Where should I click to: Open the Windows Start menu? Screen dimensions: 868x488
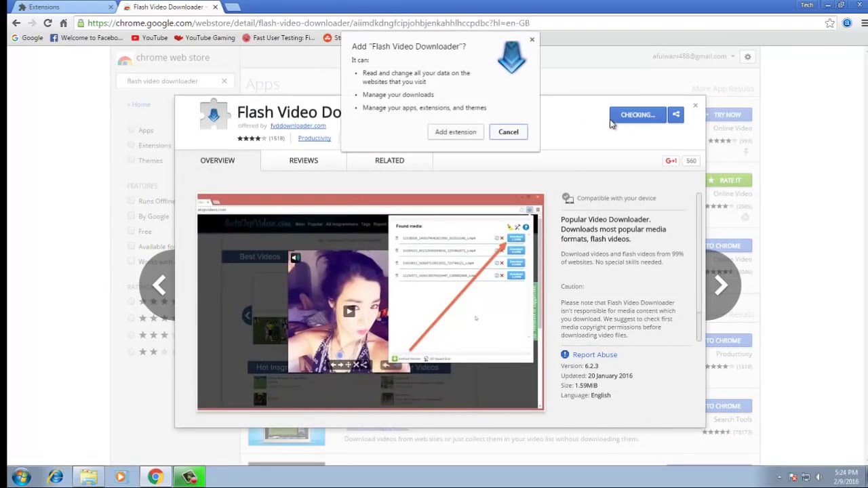(x=20, y=477)
